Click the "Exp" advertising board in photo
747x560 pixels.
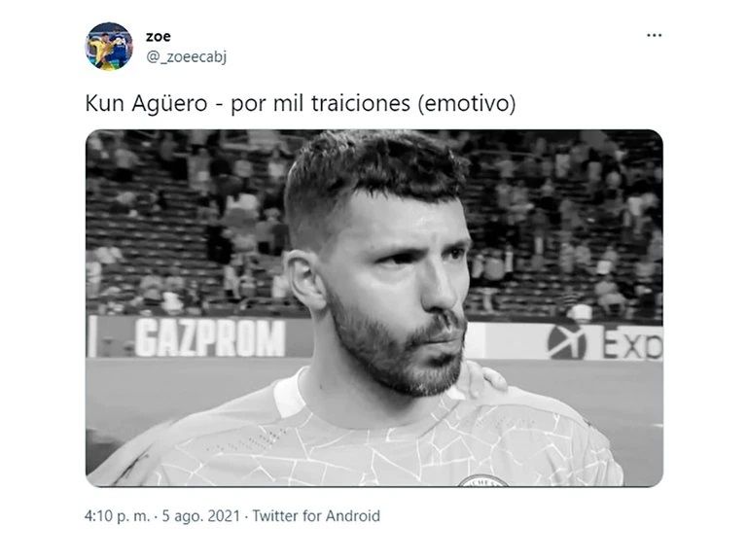click(x=633, y=343)
